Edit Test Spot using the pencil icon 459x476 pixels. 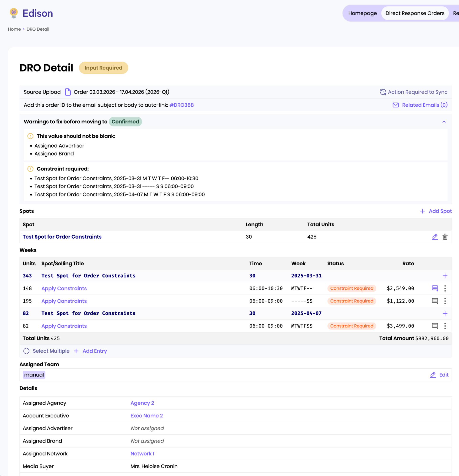pos(435,236)
